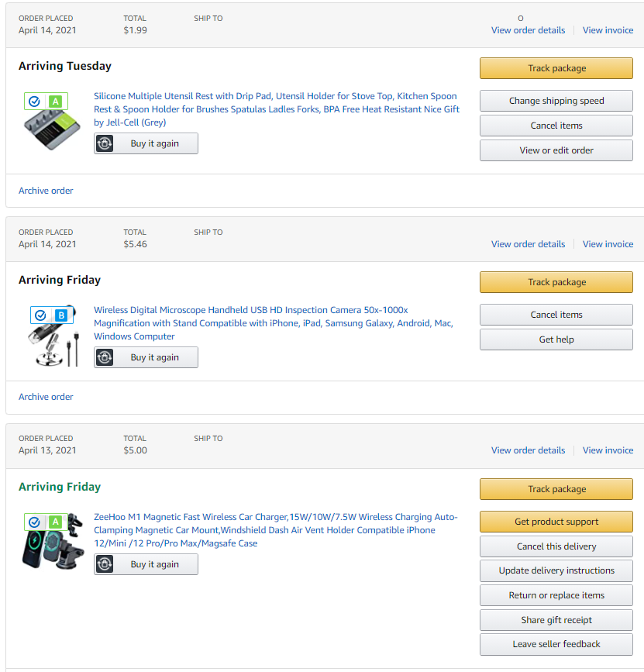View invoice for the $5.46 order
Image resolution: width=644 pixels, height=672 pixels.
pos(608,244)
